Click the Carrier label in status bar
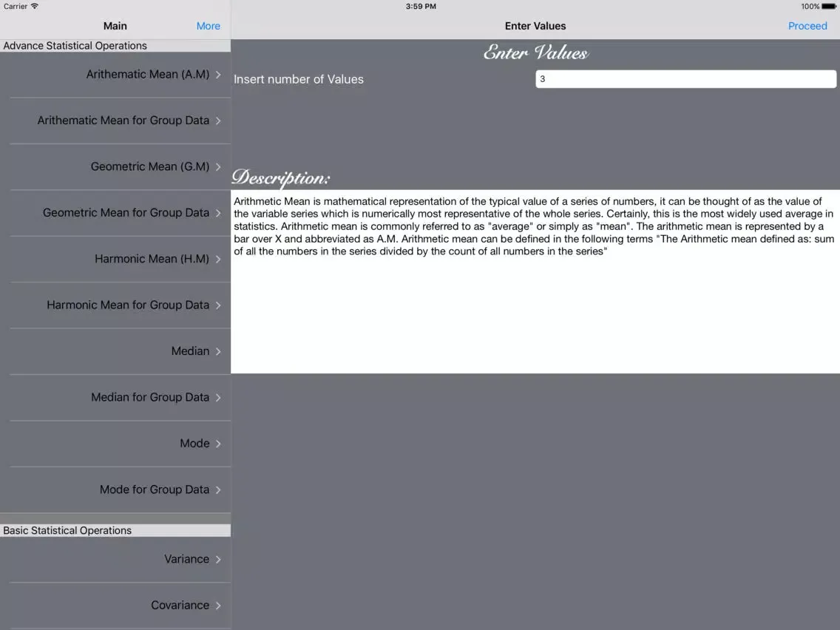Screen dimensions: 840x630 coord(15,7)
